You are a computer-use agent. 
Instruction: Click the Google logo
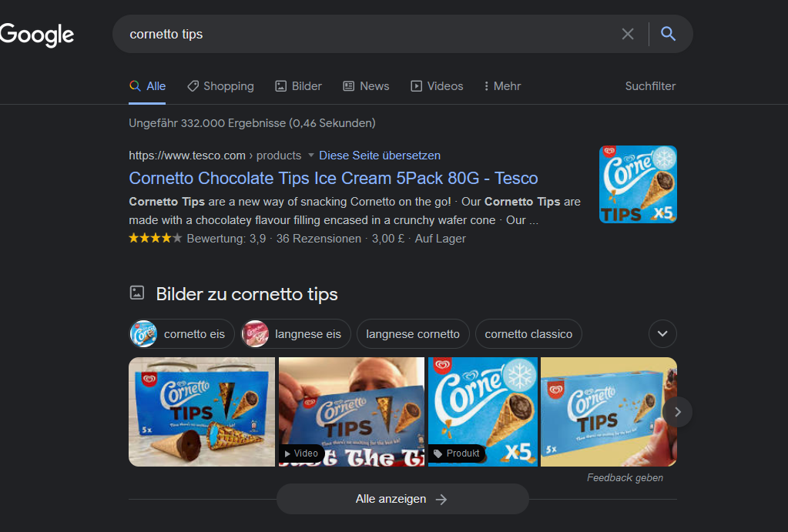[37, 35]
